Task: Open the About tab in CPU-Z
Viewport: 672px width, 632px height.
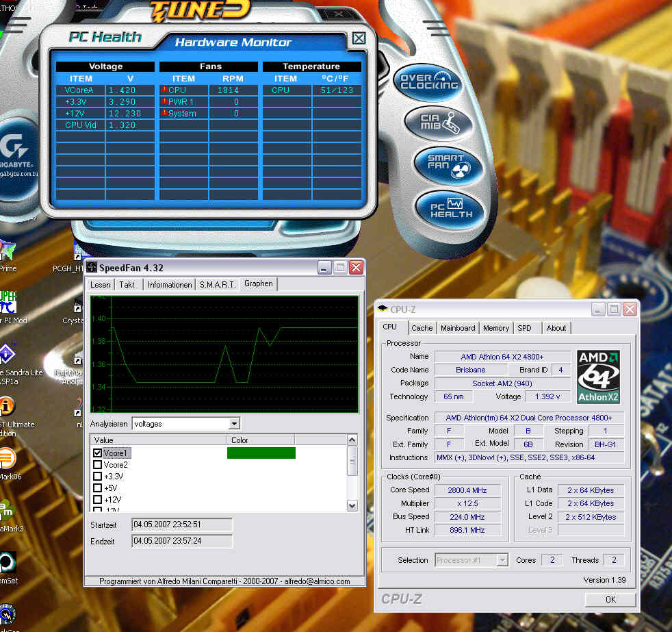Action: coord(556,328)
